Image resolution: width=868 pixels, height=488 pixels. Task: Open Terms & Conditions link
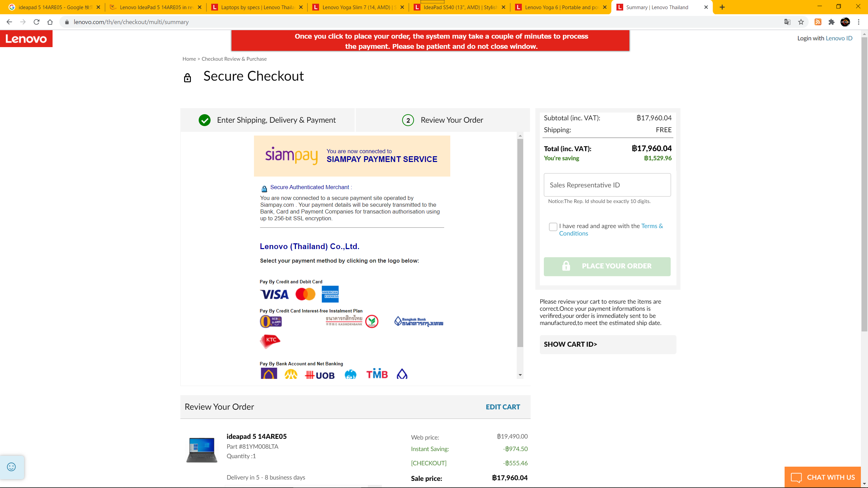click(611, 230)
